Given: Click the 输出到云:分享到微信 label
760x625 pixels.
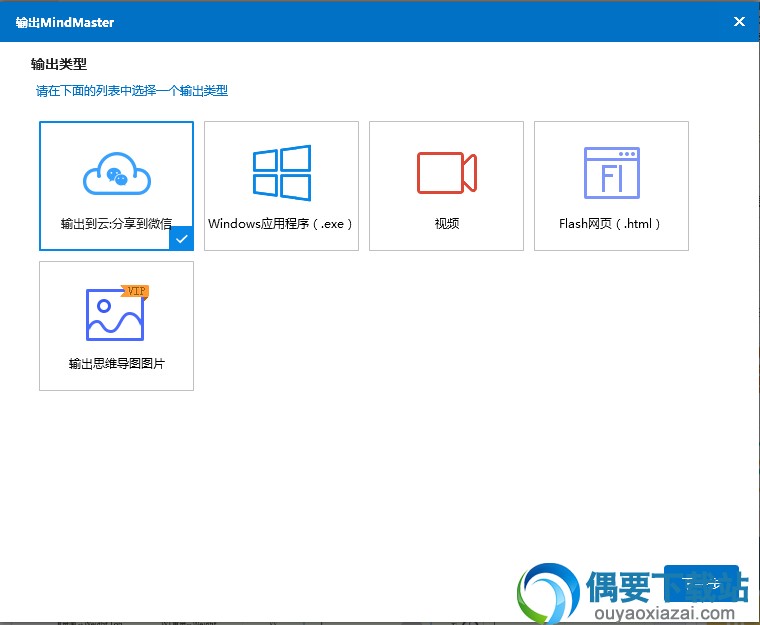Looking at the screenshot, I should click(x=116, y=224).
